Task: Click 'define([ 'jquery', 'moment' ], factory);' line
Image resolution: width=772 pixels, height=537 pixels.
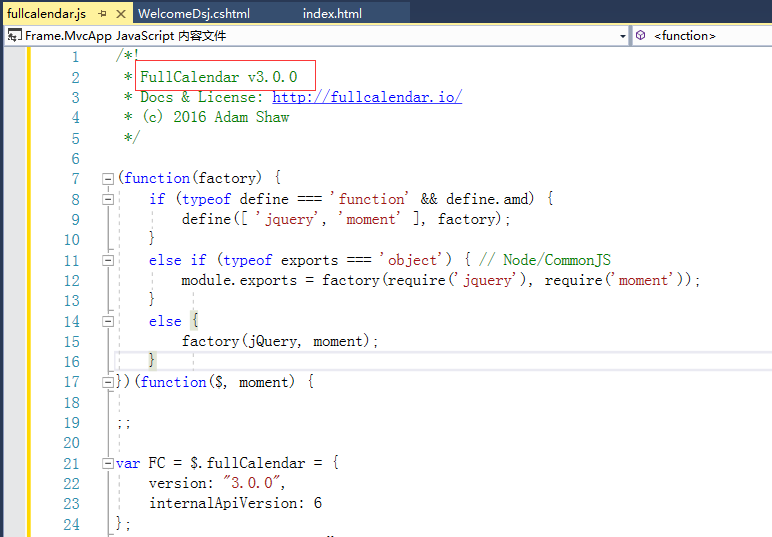Action: click(346, 219)
